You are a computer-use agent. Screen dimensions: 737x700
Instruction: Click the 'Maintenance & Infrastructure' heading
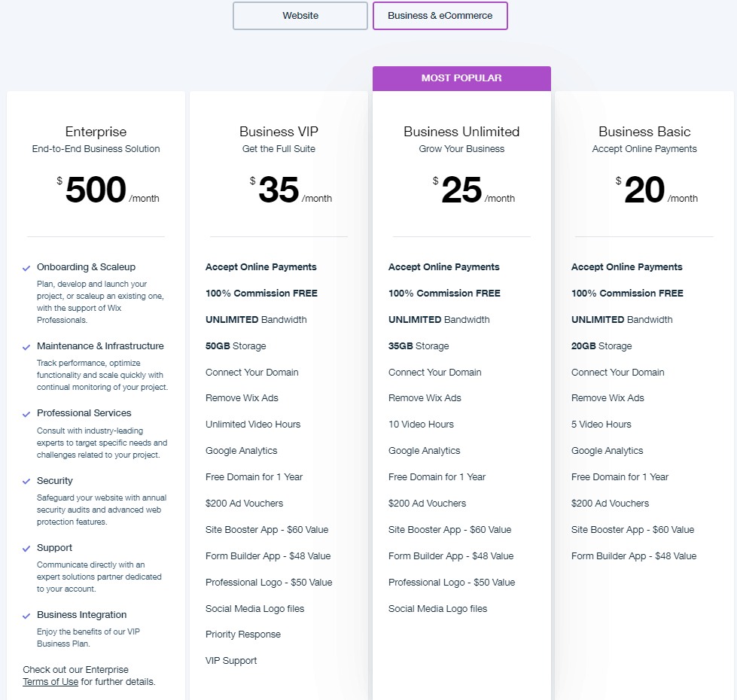pyautogui.click(x=100, y=345)
